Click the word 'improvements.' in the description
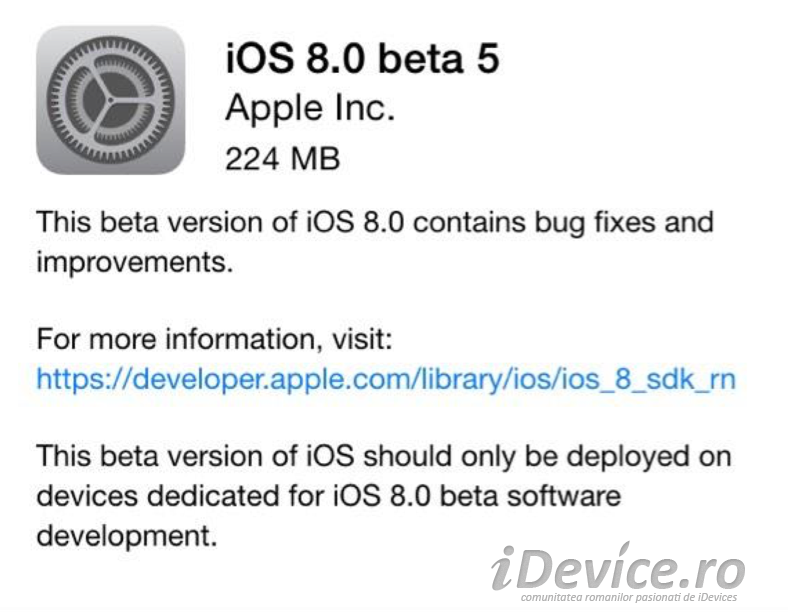The height and width of the screenshot is (612, 788). (135, 262)
